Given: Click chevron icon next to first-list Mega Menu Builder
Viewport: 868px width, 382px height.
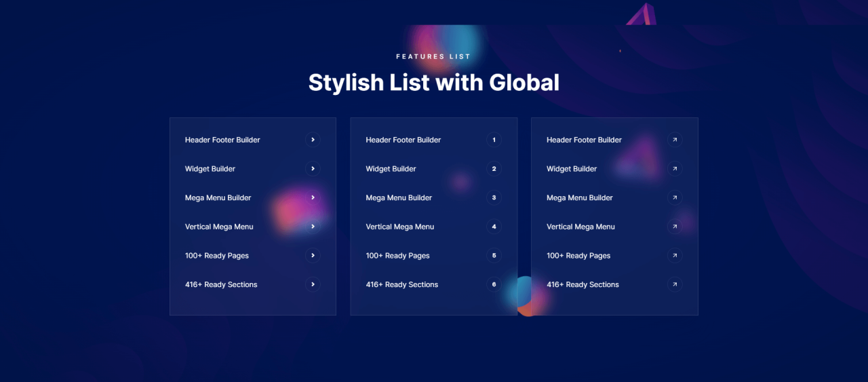Looking at the screenshot, I should point(313,198).
